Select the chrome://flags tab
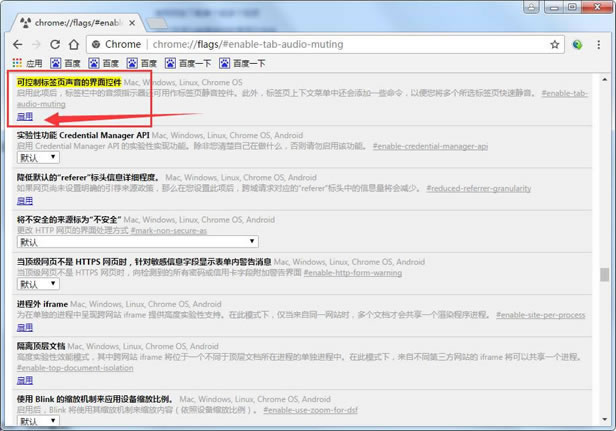The width and height of the screenshot is (616, 431). (x=77, y=23)
